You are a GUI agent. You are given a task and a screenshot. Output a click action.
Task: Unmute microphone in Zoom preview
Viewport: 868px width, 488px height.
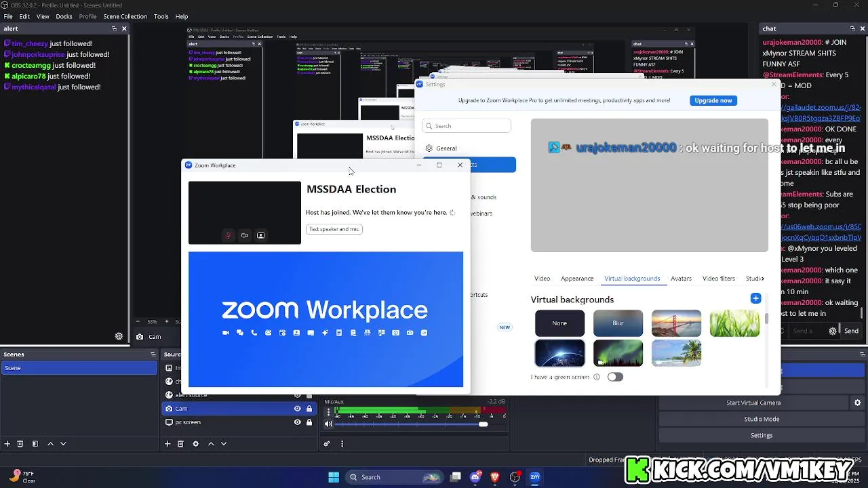[228, 235]
